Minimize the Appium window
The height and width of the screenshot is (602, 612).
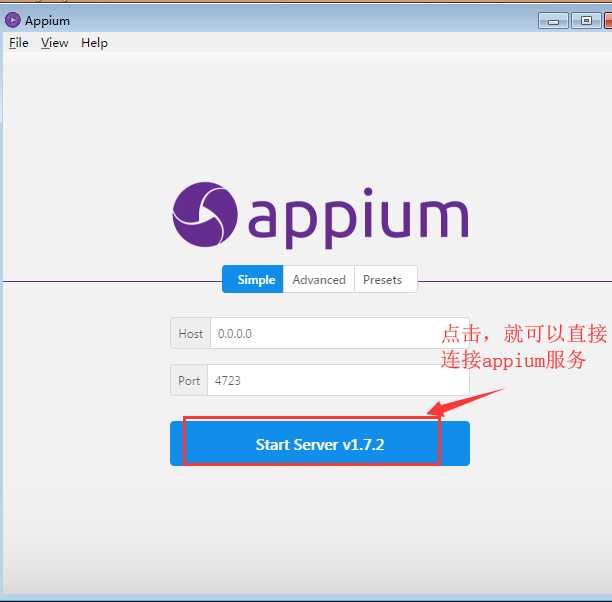pos(553,21)
